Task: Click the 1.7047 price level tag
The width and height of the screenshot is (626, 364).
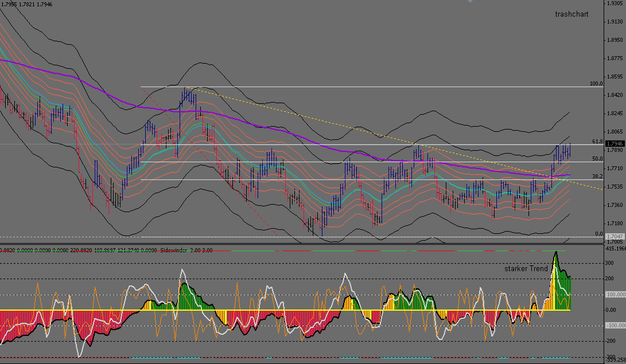Action: point(615,236)
